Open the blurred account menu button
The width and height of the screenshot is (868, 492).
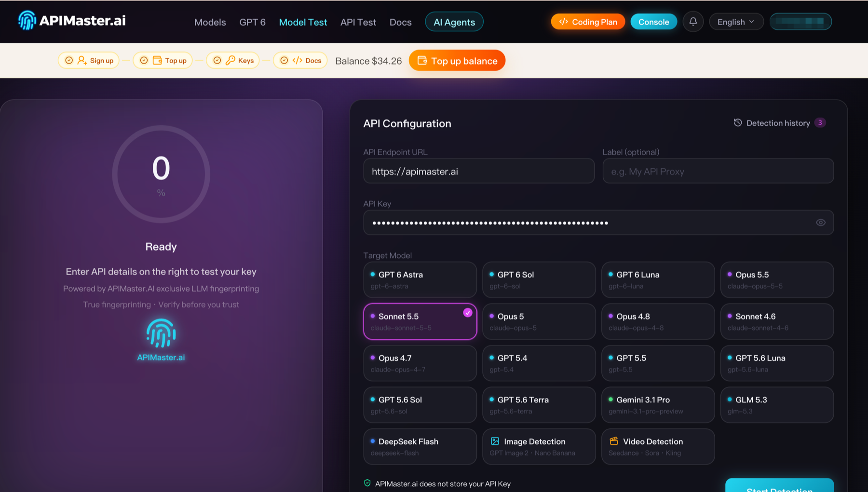(x=800, y=22)
